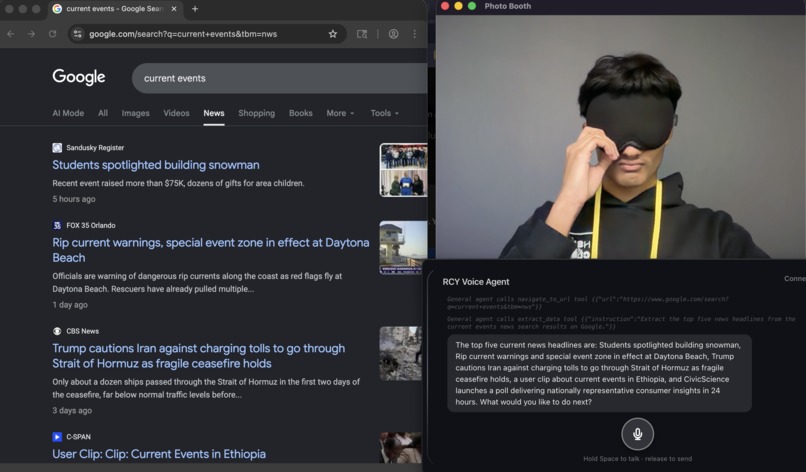Open Rip current warnings Daytona Beach headline
Viewport: 806px width, 472px height.
coord(211,250)
